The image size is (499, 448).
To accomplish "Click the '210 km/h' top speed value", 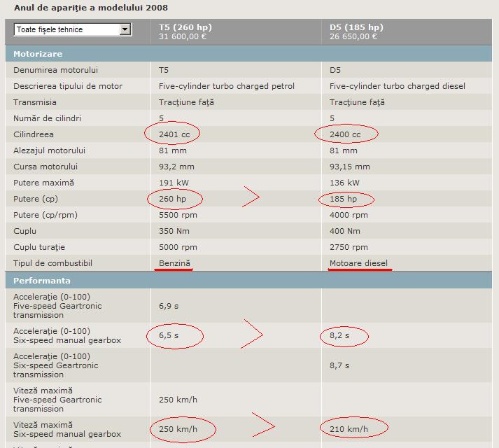I will (349, 429).
